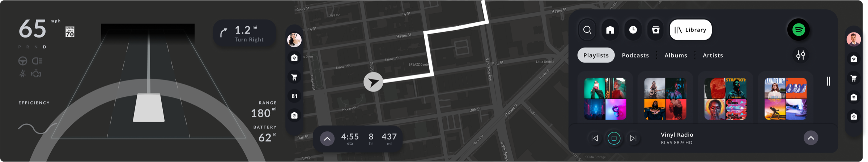Stop playback with the teal square button
The image size is (868, 162).
[x=614, y=138]
